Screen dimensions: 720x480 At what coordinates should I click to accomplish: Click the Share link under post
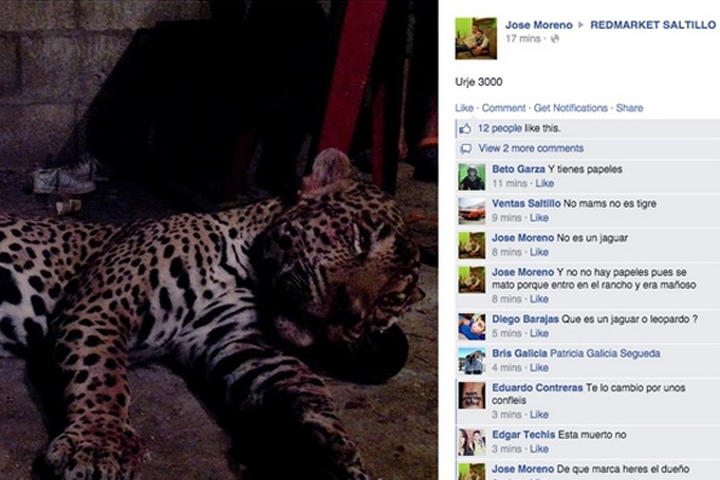630,108
